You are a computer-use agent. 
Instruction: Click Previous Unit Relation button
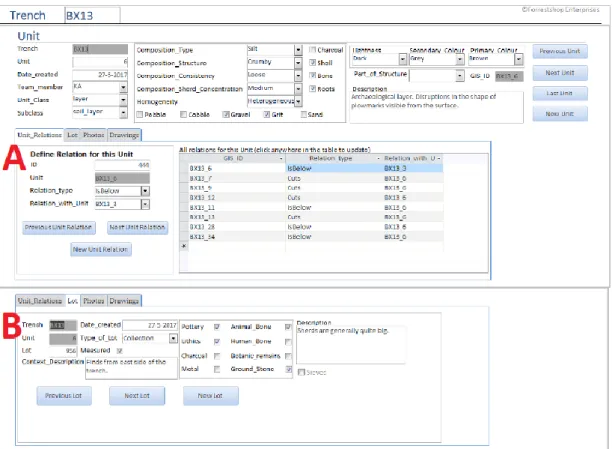click(59, 227)
